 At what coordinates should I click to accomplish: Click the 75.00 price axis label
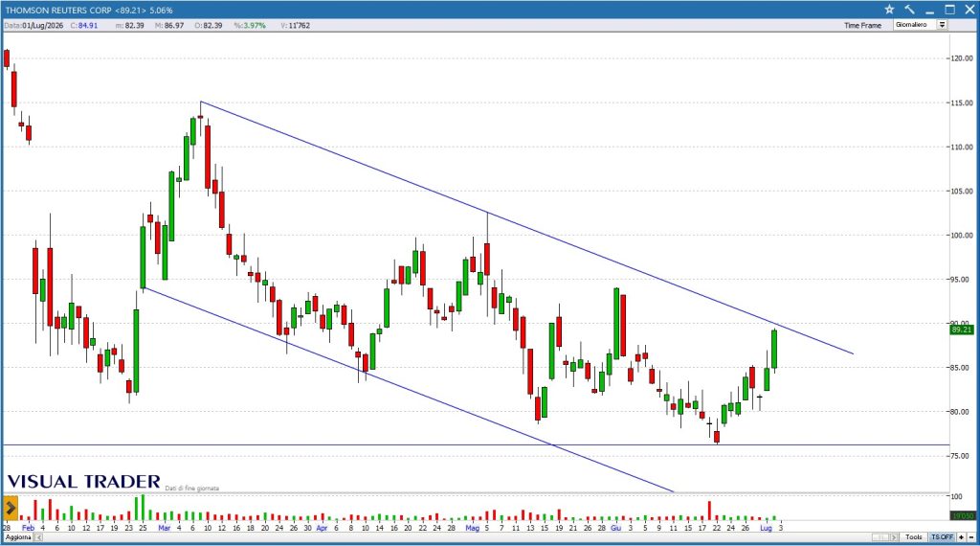point(962,456)
